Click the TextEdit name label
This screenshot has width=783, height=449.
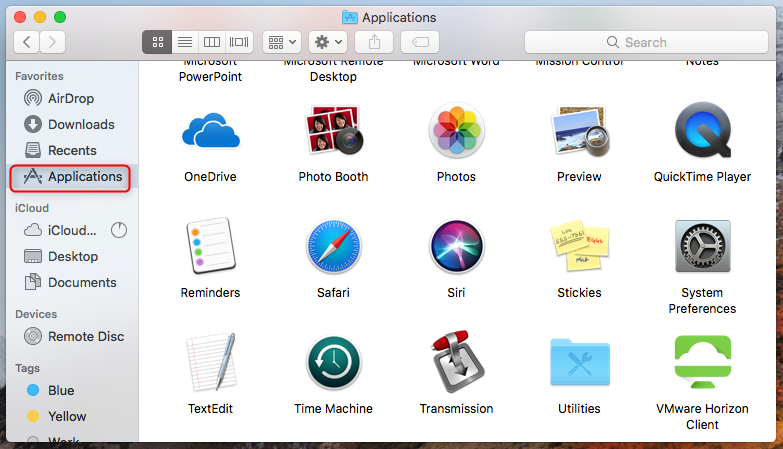click(x=210, y=409)
